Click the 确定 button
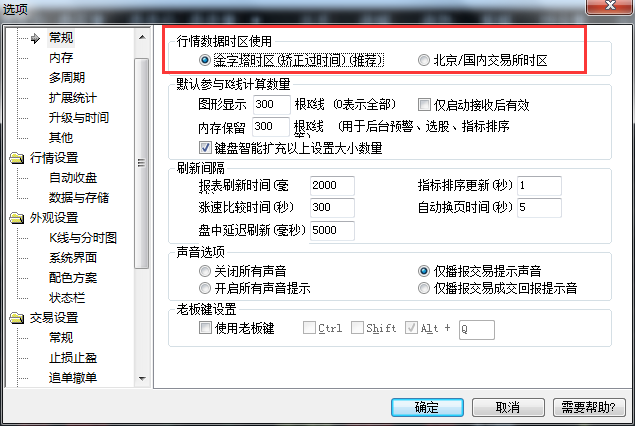The width and height of the screenshot is (635, 426). click(427, 407)
